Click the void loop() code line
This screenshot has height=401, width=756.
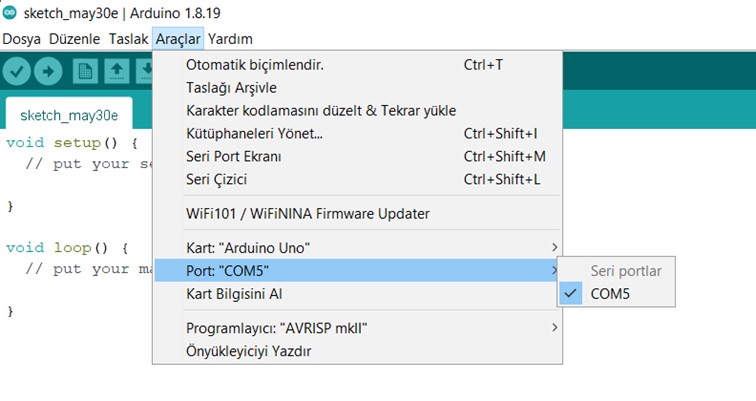67,248
